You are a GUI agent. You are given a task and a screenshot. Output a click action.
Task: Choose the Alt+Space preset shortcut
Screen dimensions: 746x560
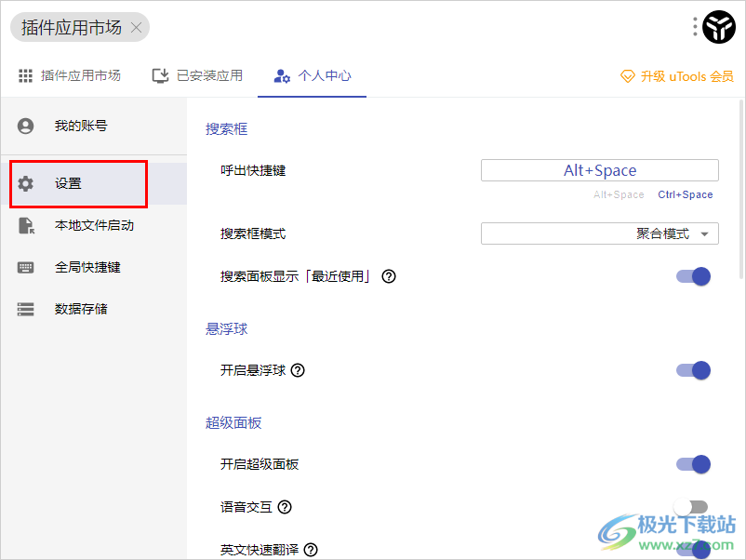(x=619, y=194)
